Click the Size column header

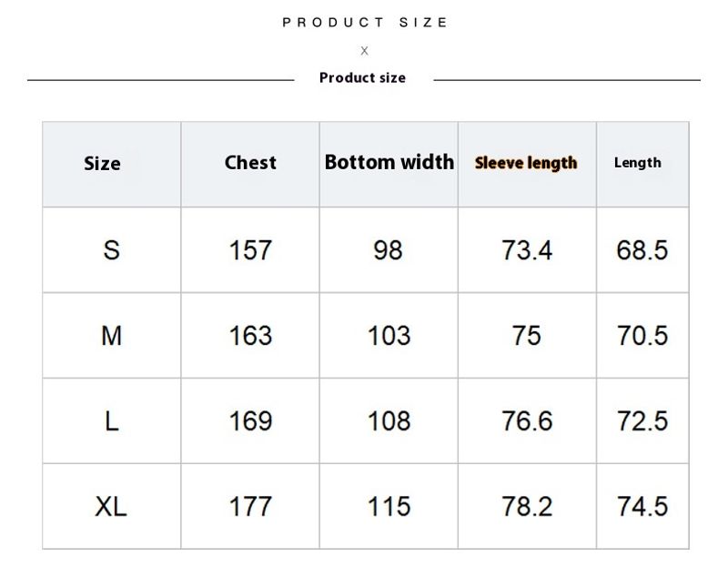click(102, 164)
